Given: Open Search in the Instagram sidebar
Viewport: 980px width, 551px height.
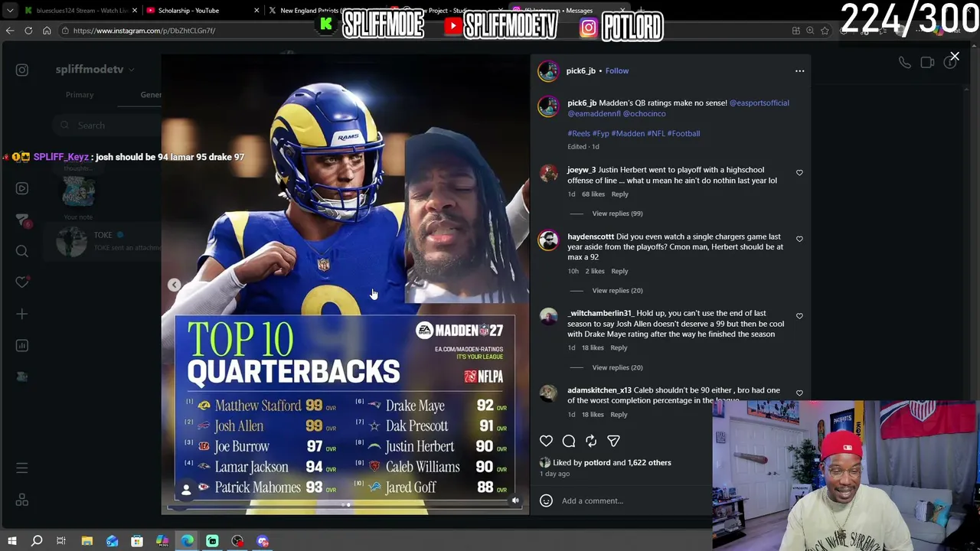Looking at the screenshot, I should pos(22,251).
